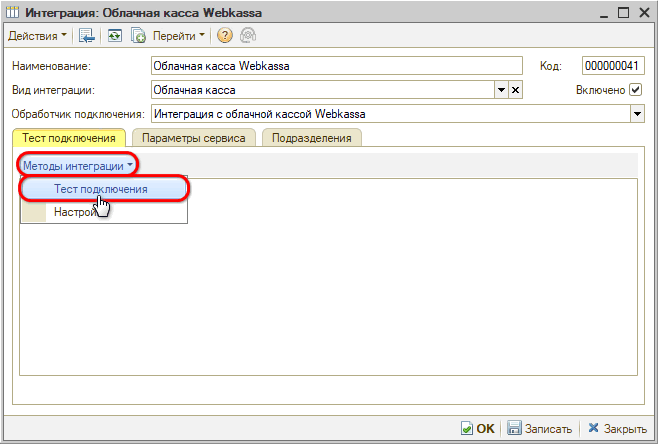Open the Подразделения tab

coord(313,138)
